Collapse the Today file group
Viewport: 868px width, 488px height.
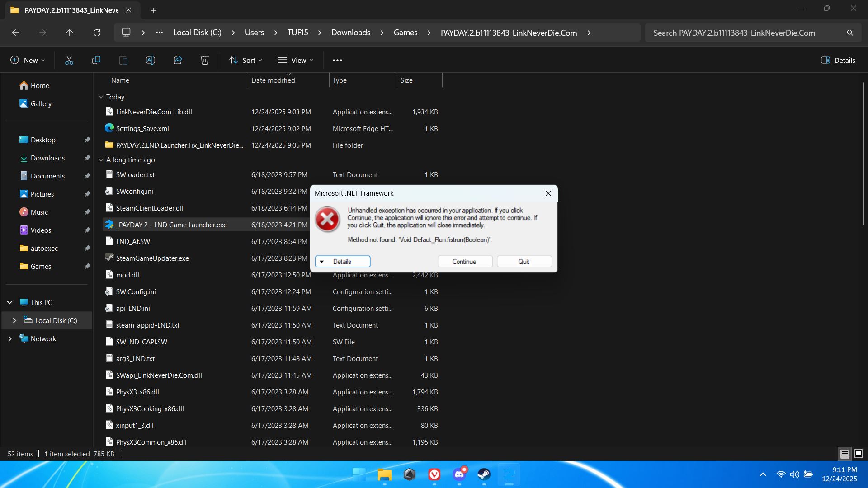click(101, 97)
